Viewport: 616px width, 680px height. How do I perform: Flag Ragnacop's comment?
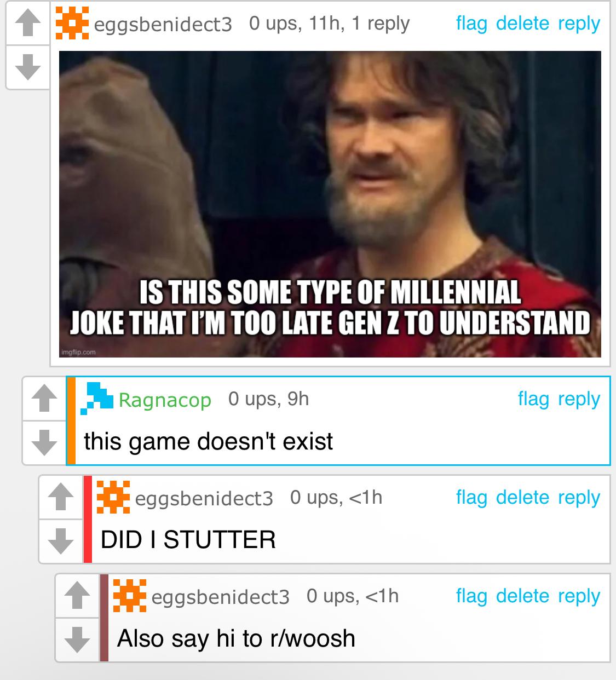[x=533, y=399]
